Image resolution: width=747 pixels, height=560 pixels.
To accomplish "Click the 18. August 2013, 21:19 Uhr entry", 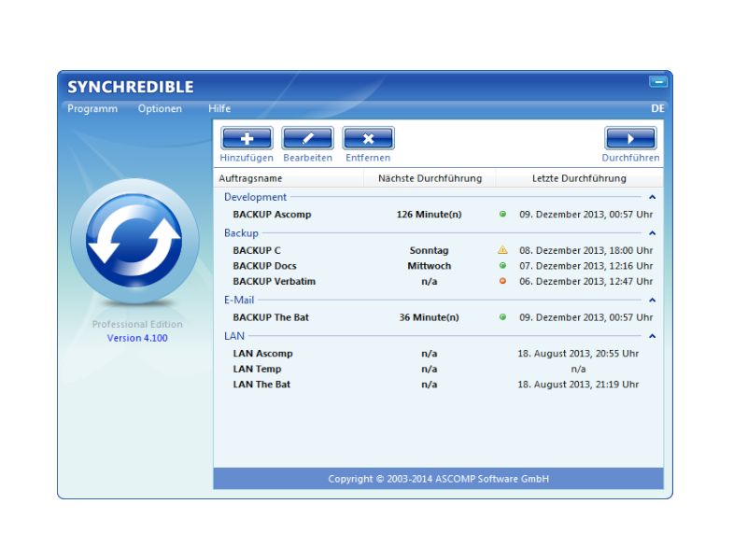I will coord(578,385).
